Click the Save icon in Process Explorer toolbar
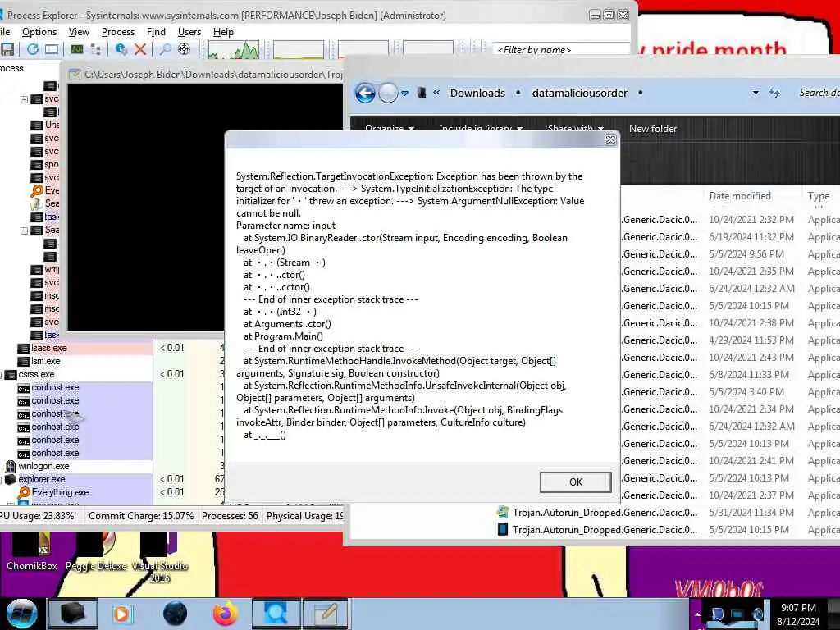The height and width of the screenshot is (630, 840). 7,50
